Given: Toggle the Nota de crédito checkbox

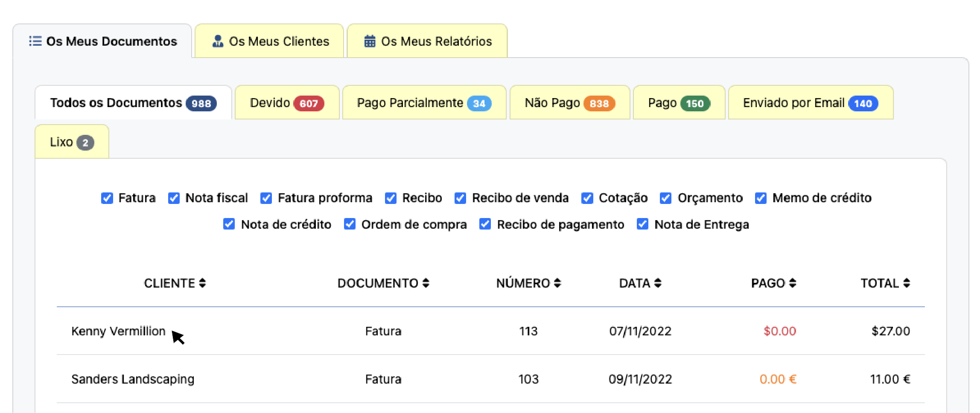Looking at the screenshot, I should pyautogui.click(x=229, y=224).
